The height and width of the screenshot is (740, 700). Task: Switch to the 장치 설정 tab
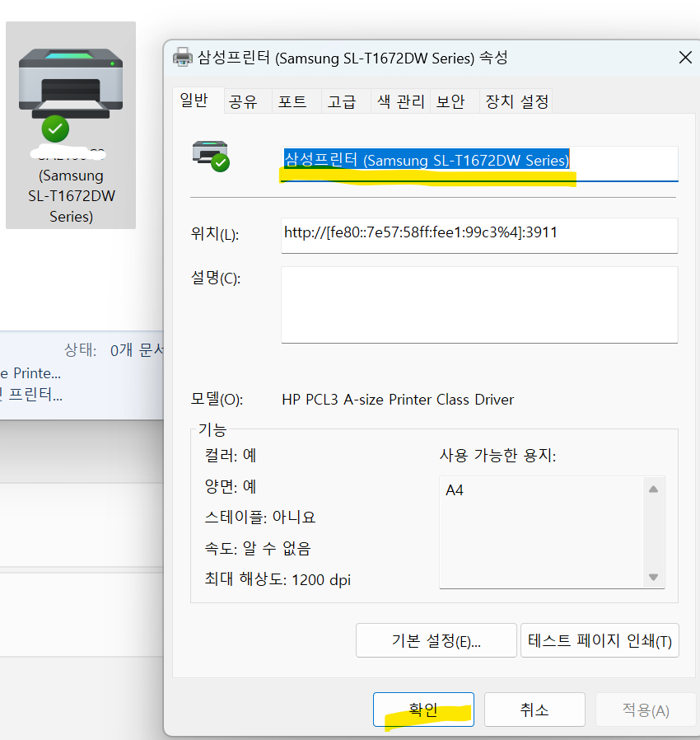coord(517,101)
